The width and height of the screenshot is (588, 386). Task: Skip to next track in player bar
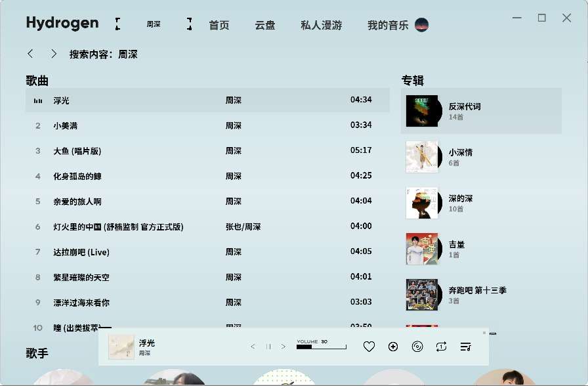tap(283, 347)
